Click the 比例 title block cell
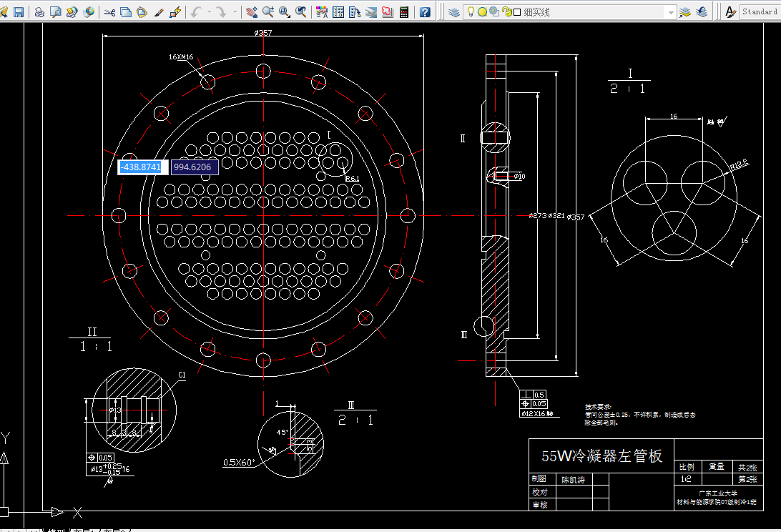The image size is (781, 532). [x=687, y=467]
